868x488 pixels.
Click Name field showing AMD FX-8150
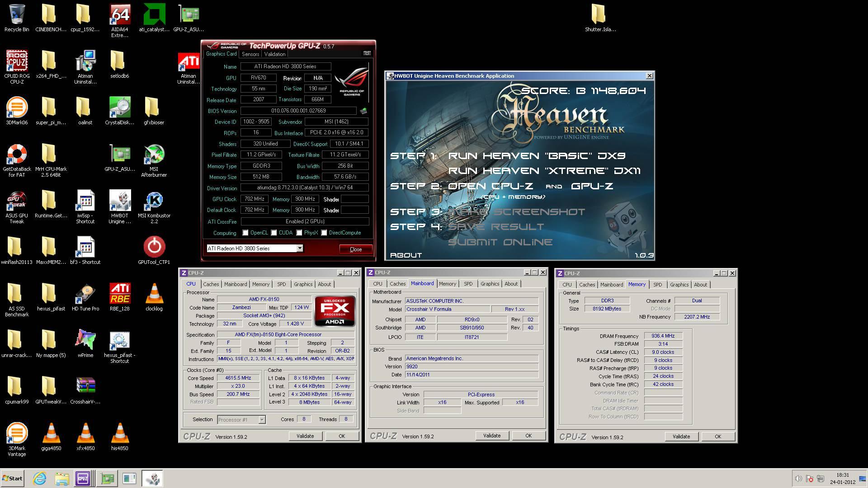click(x=264, y=299)
